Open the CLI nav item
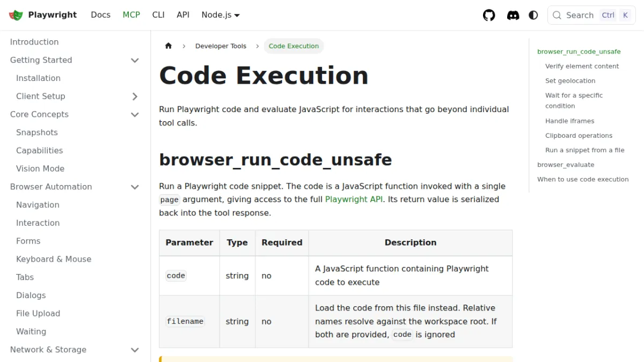The height and width of the screenshot is (362, 644). point(158,15)
